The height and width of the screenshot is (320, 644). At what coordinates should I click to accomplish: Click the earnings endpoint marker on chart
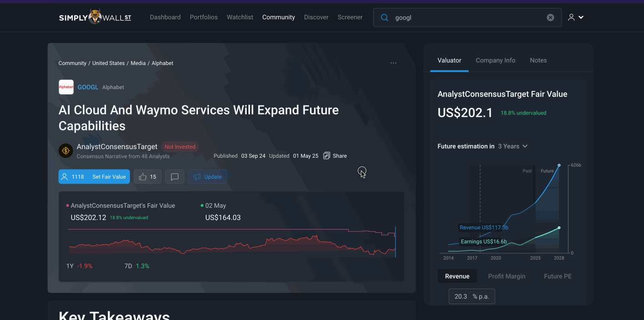[x=559, y=228]
